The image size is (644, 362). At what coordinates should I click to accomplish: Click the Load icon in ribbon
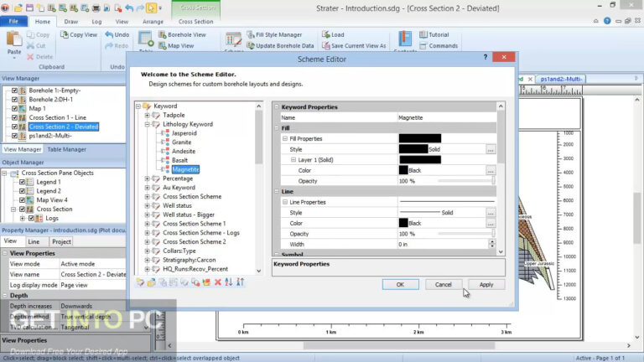tap(325, 34)
